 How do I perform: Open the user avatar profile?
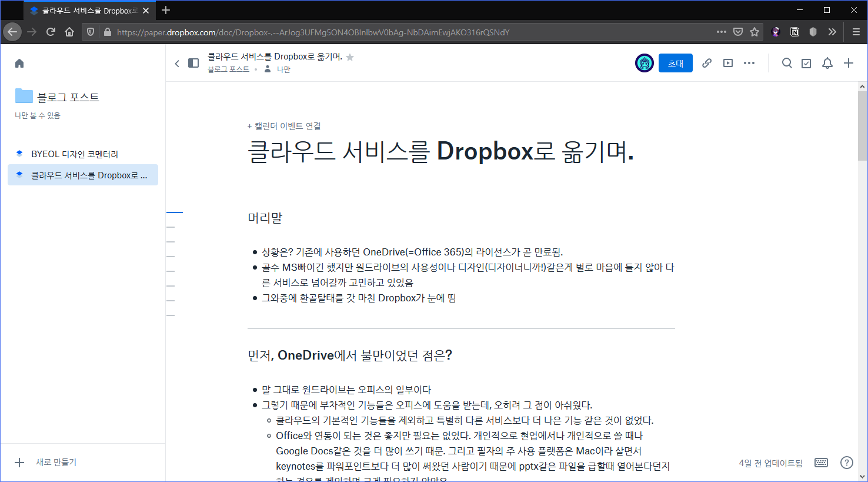(645, 63)
